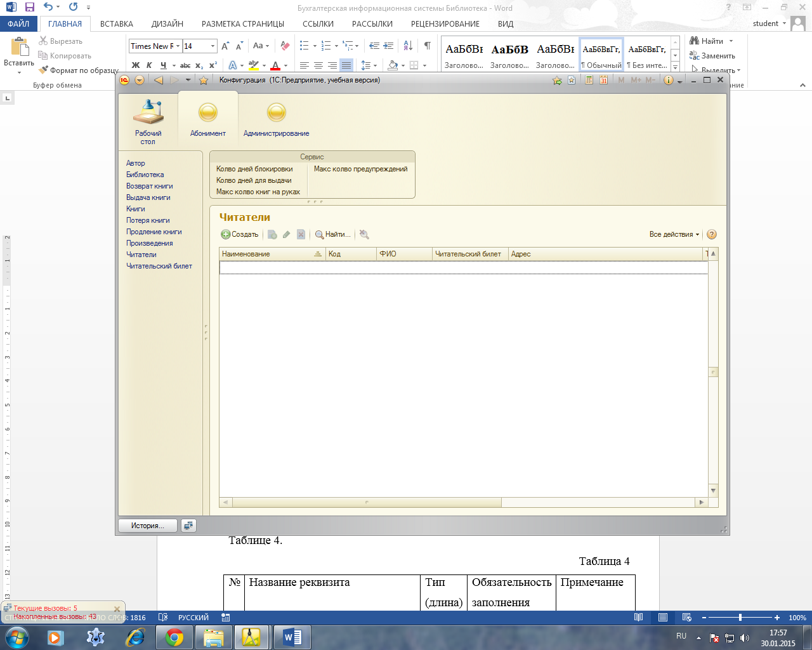
Task: Click the История... button
Action: [148, 526]
